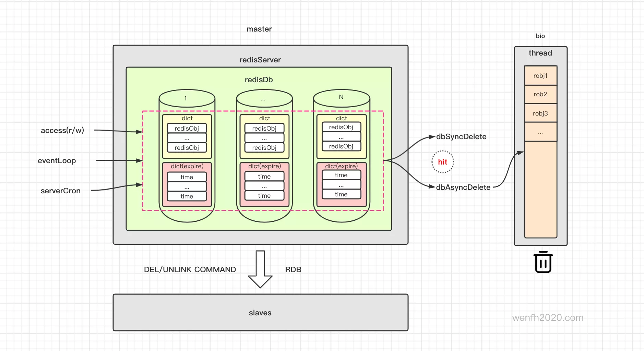
Task: Open the wenfh2020.com watermark link
Action: [x=548, y=318]
